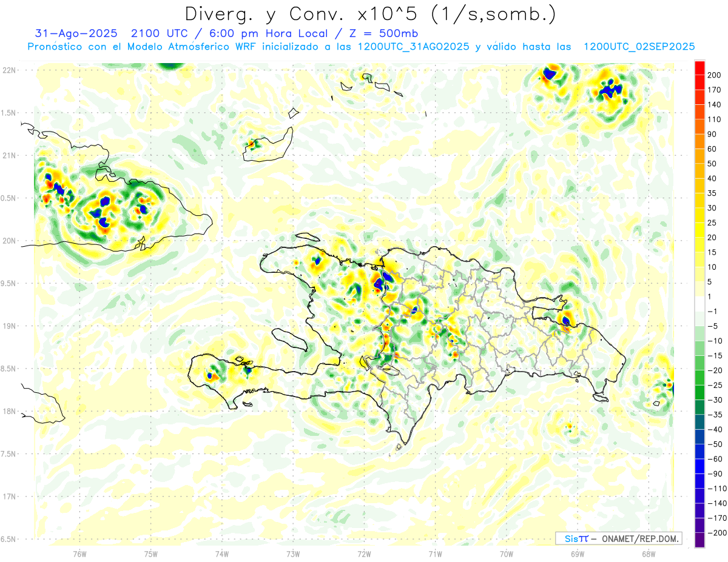728x562 pixels.
Task: Click the color scale label -90
Action: (x=714, y=474)
